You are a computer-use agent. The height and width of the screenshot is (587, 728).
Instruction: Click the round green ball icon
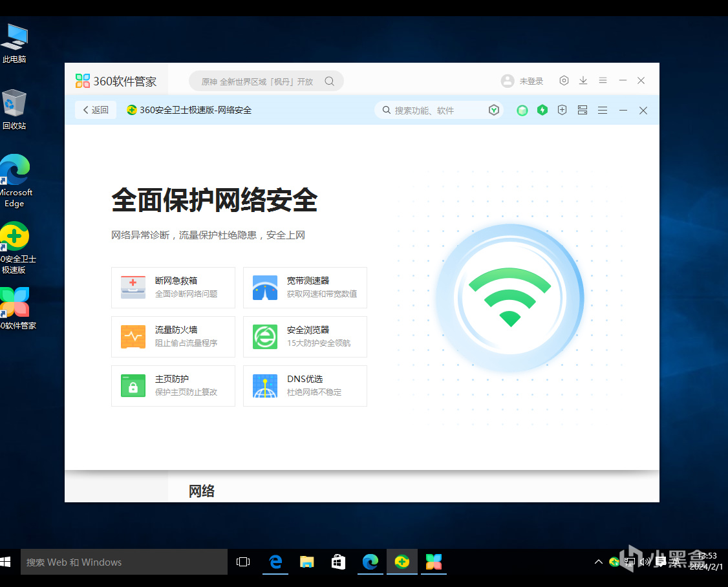(x=522, y=110)
